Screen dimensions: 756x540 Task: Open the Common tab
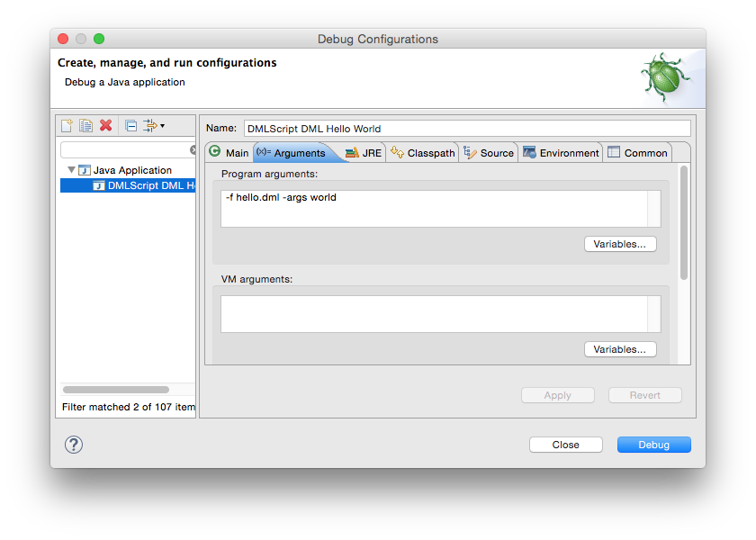(637, 153)
